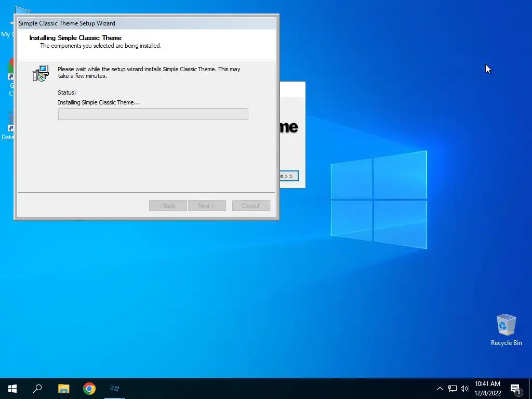
Task: Open taskbar search magnifier
Action: pyautogui.click(x=37, y=389)
